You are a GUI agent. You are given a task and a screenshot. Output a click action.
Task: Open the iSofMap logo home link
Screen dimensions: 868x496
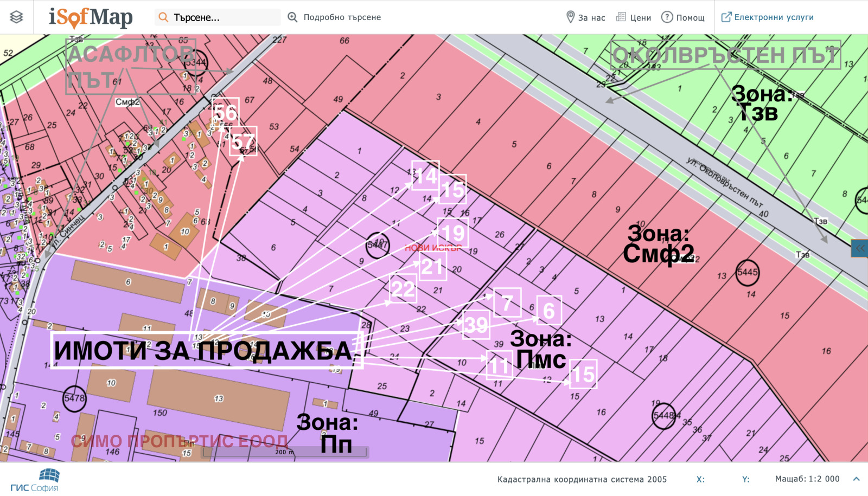[91, 17]
